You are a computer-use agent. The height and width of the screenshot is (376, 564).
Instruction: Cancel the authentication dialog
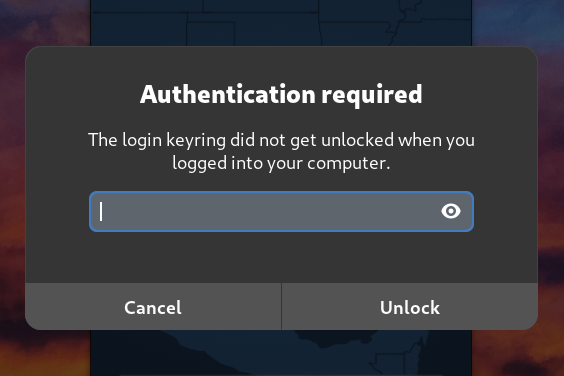(153, 307)
